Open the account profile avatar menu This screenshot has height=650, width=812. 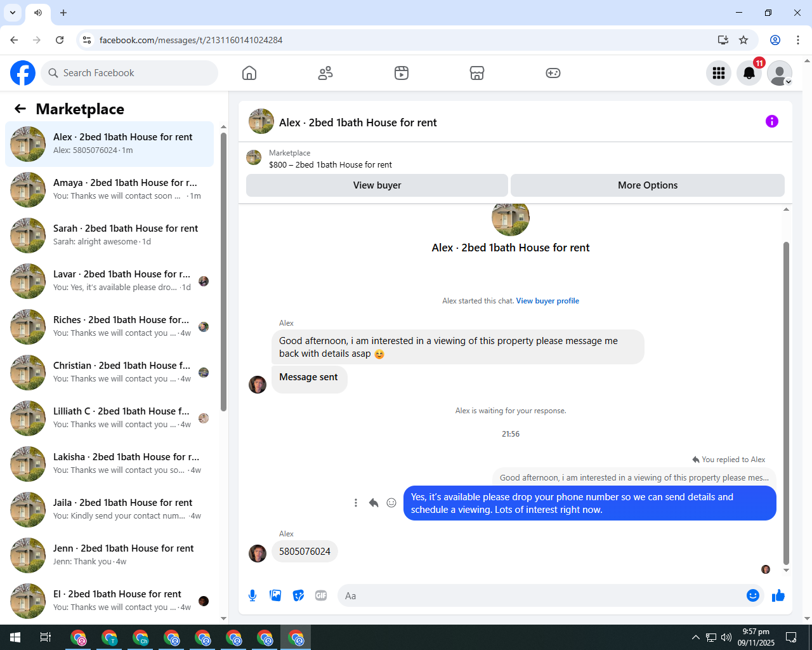[780, 73]
